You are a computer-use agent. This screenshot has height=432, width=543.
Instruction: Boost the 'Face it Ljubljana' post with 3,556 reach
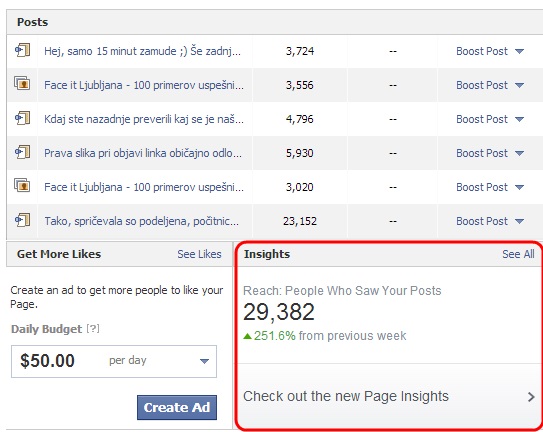pyautogui.click(x=482, y=85)
